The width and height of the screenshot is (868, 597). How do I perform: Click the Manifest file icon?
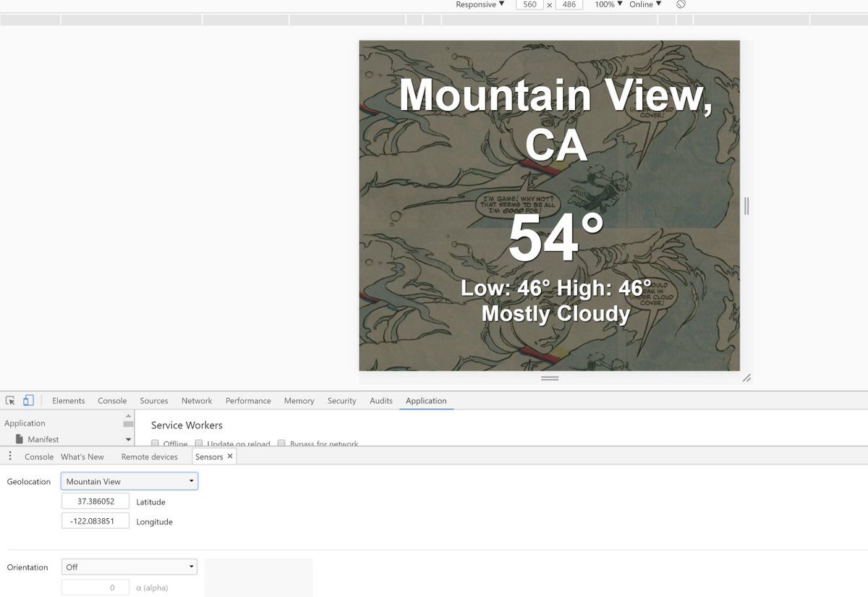[20, 439]
